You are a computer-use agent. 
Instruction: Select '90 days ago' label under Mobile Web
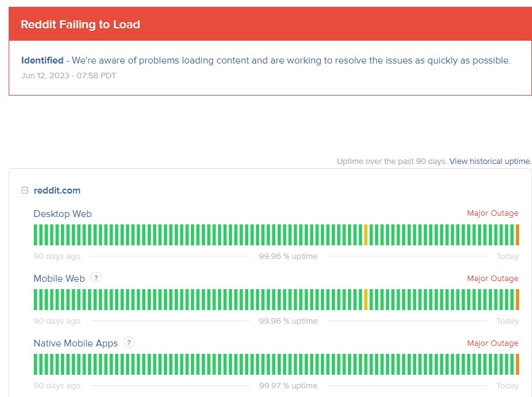coord(57,321)
